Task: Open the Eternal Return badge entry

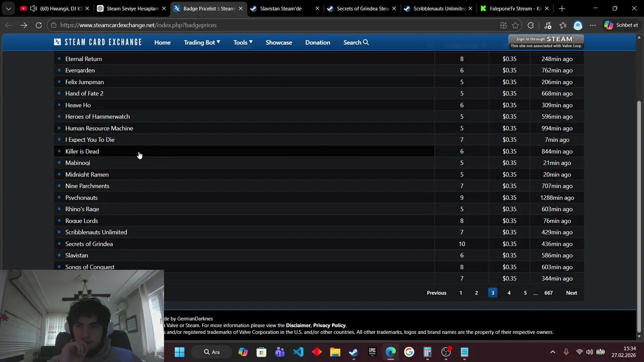Action: 84,59
